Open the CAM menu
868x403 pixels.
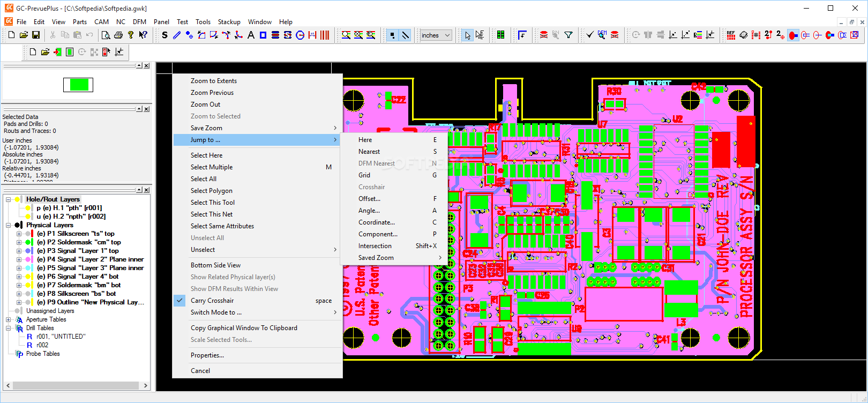click(101, 22)
